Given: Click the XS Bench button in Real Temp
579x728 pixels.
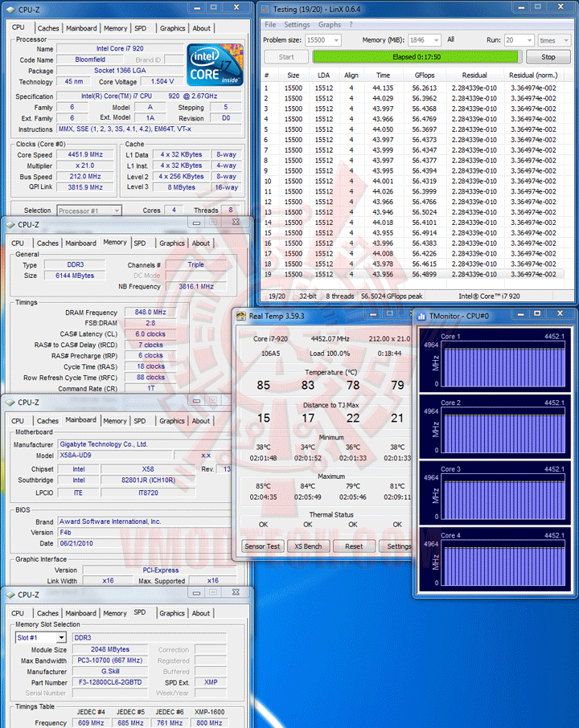Looking at the screenshot, I should [308, 546].
